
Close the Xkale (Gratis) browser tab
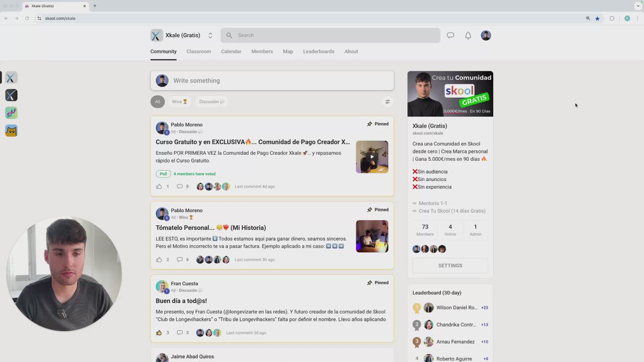(85, 6)
